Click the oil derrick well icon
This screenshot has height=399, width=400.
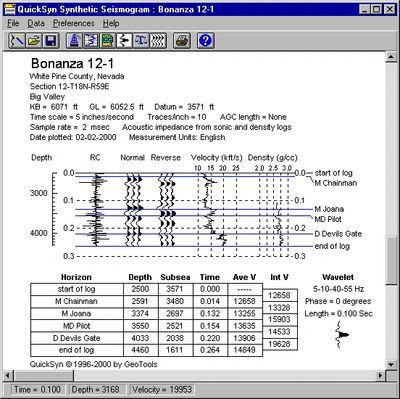point(74,41)
